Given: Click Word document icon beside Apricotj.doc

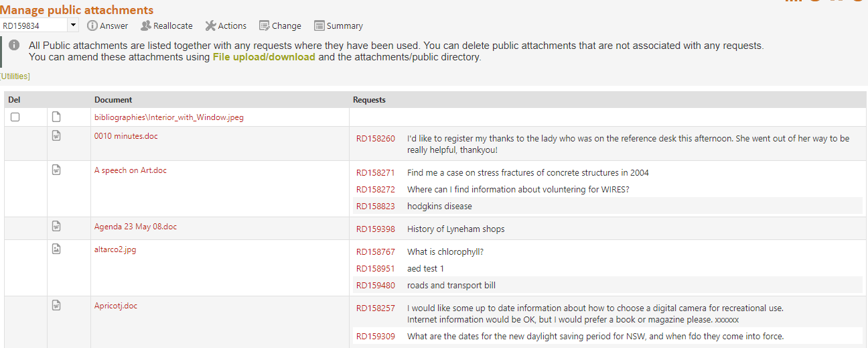Looking at the screenshot, I should point(56,305).
